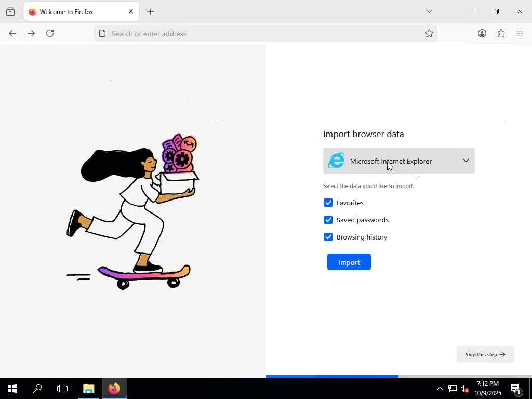532x399 pixels.
Task: Restore down the Firefox window
Action: pyautogui.click(x=496, y=11)
